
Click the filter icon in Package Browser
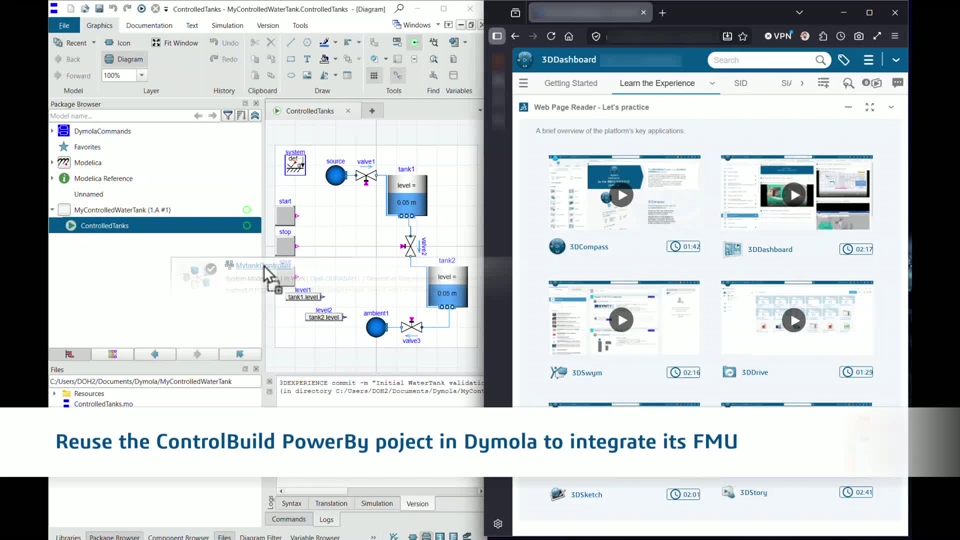point(228,116)
